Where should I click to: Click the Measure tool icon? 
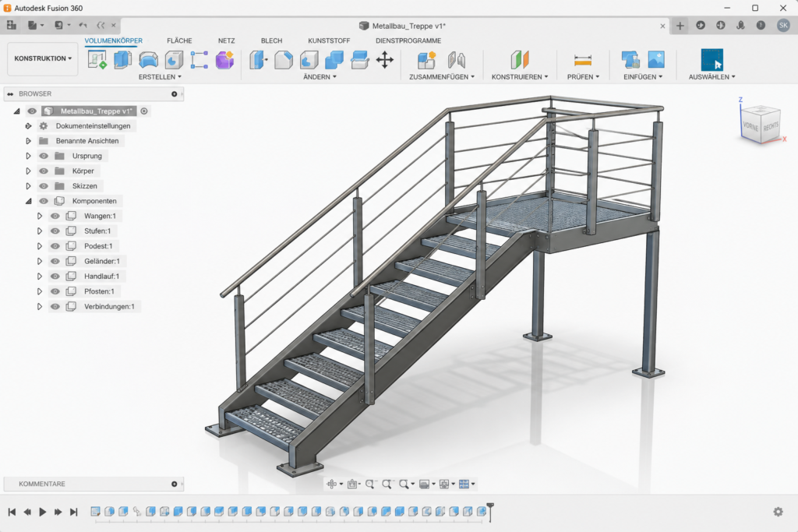point(583,61)
